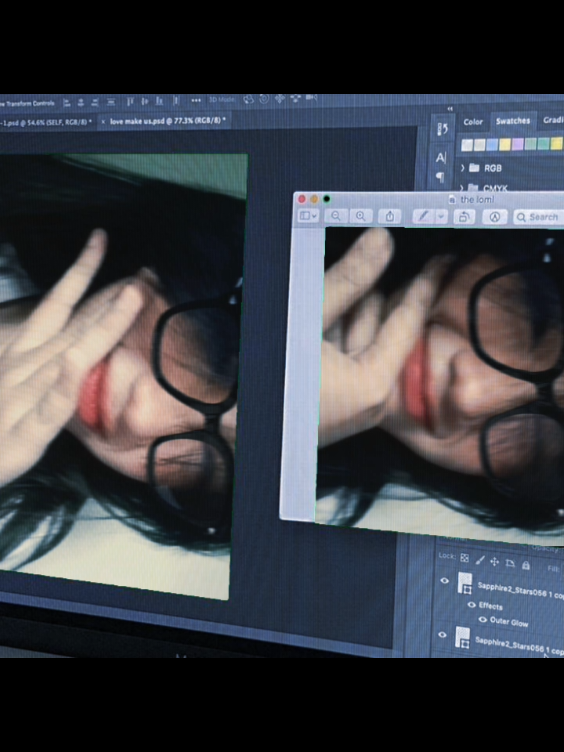Click the RGB folder name
The width and height of the screenshot is (564, 752).
tap(493, 168)
